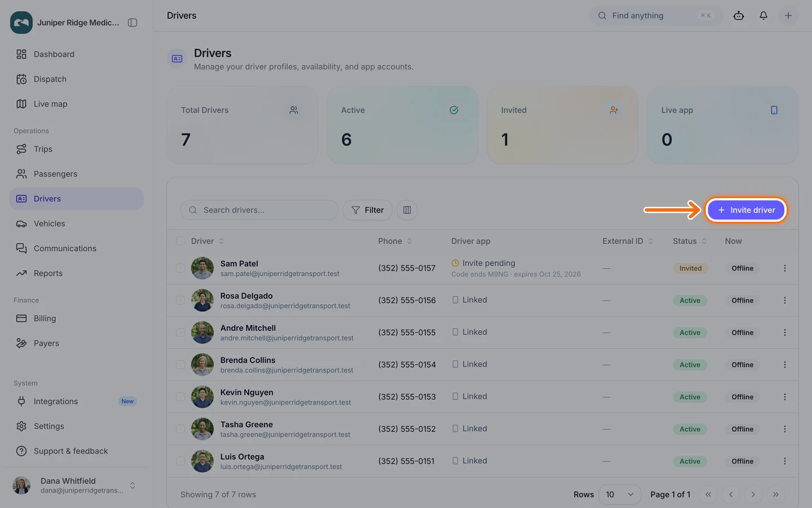Image resolution: width=812 pixels, height=508 pixels.
Task: Click the Total Drivers card icon
Action: click(294, 110)
